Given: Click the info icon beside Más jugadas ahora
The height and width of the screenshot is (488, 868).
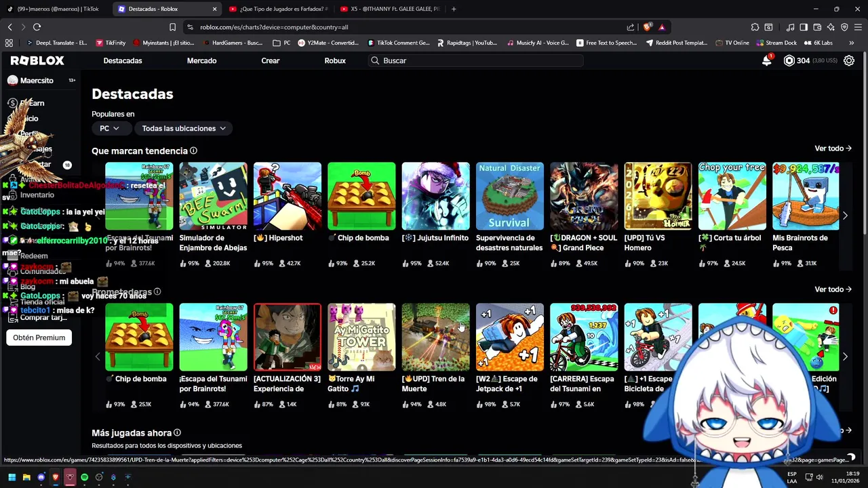Looking at the screenshot, I should point(177,432).
